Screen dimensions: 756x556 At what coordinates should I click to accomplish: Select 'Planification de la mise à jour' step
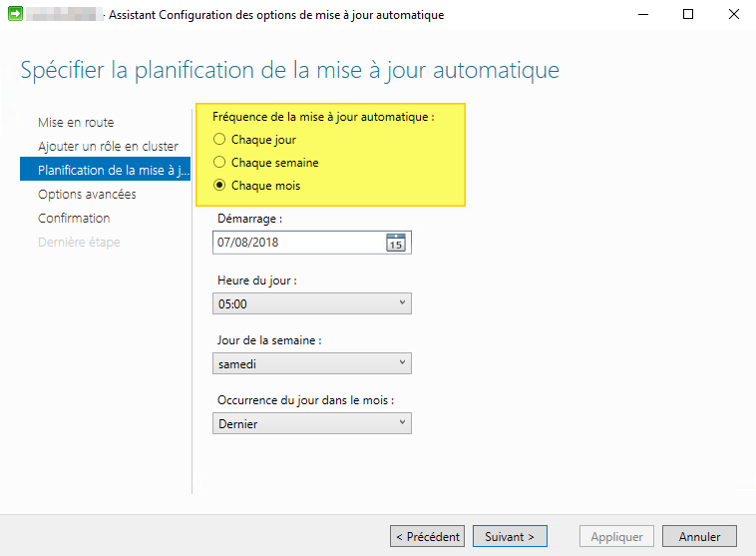pyautogui.click(x=106, y=171)
